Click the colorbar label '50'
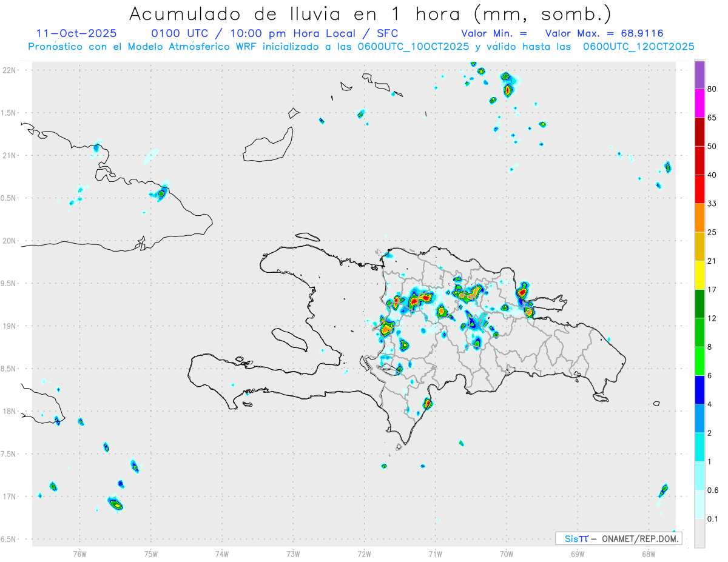Screen dimensions: 728x562 pos(712,146)
